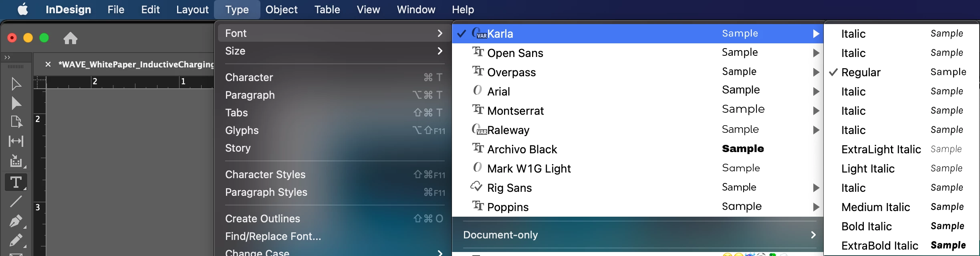980x256 pixels.
Task: Close the WAVE_WhitePaper document tab
Action: coord(48,64)
